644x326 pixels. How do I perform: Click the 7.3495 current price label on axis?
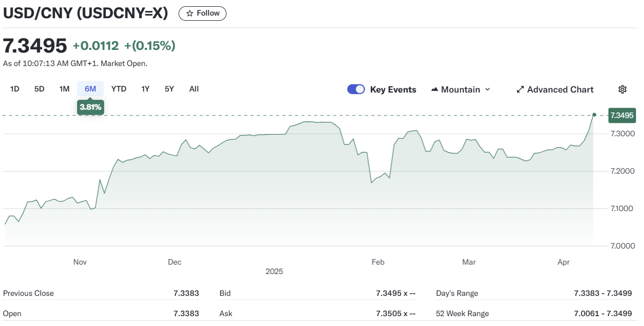coord(622,115)
